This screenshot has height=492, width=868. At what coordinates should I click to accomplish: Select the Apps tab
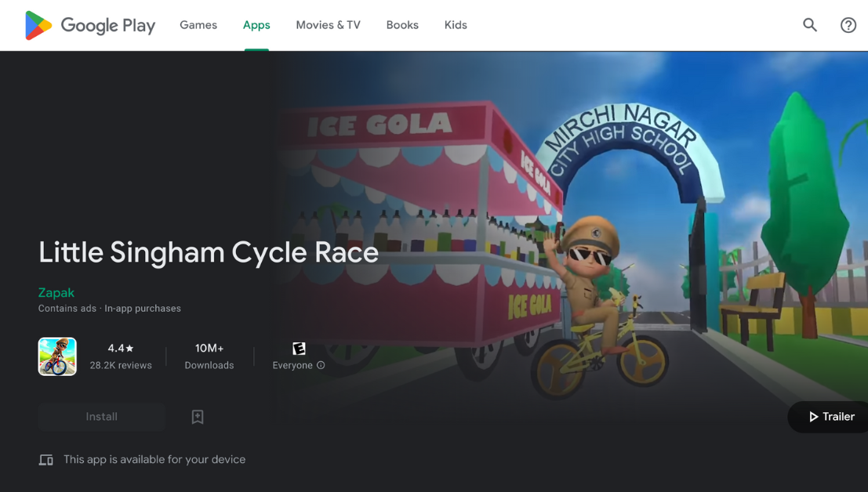pos(256,25)
